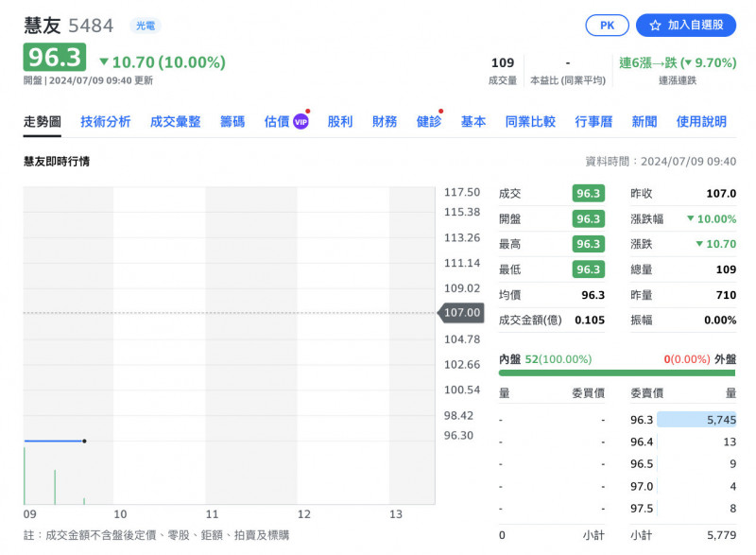Click the 117.50 axis label

(462, 192)
